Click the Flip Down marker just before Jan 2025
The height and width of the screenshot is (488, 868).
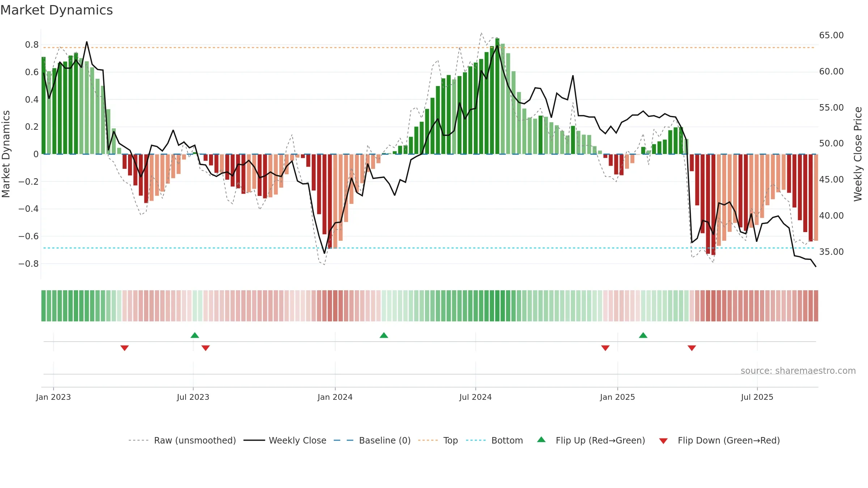click(605, 348)
